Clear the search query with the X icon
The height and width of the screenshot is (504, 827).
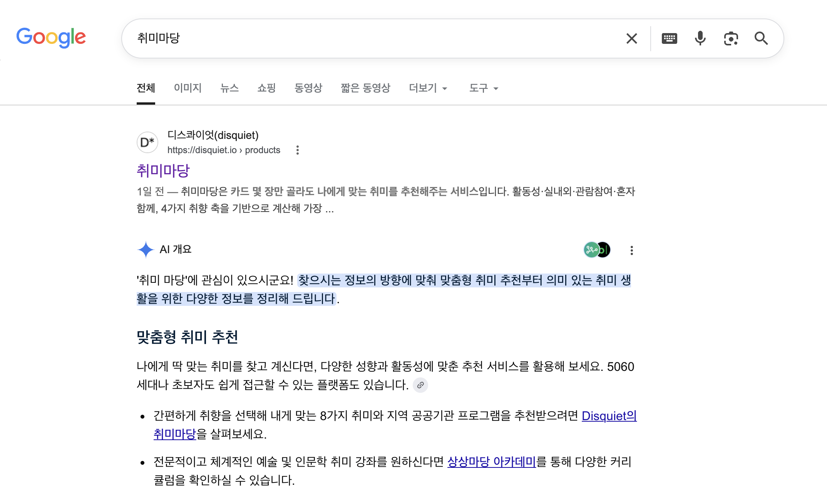click(x=631, y=38)
